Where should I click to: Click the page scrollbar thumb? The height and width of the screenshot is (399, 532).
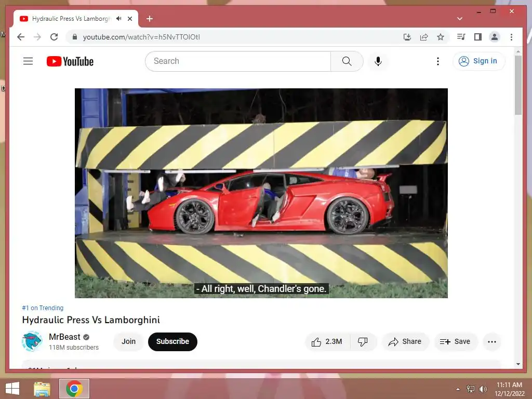click(x=518, y=86)
